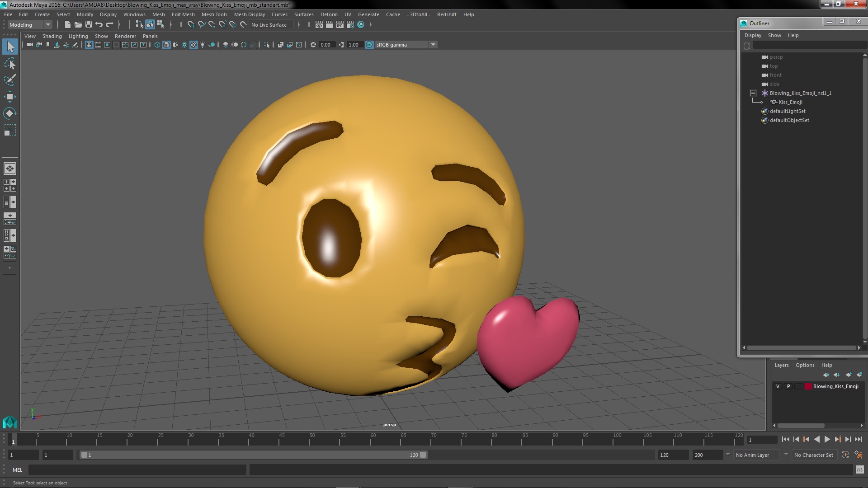This screenshot has height=488, width=868.
Task: Toggle layer playback P box
Action: point(788,386)
